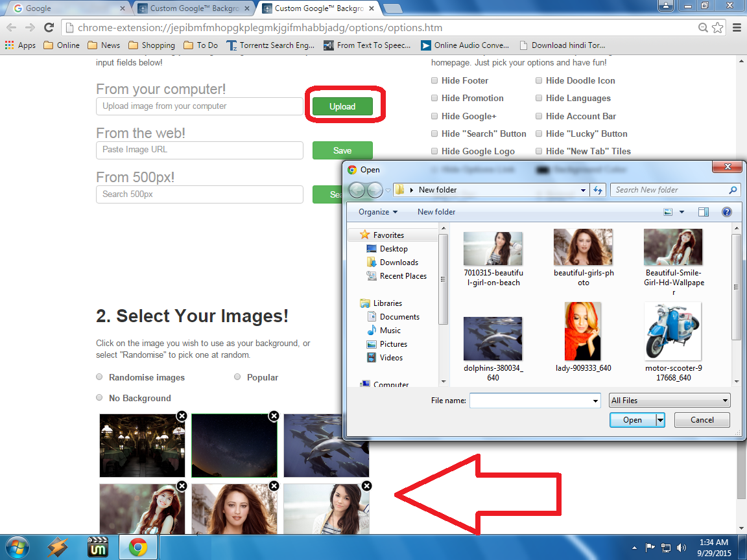Open the Apps bookmarks shortcut

pos(21,45)
